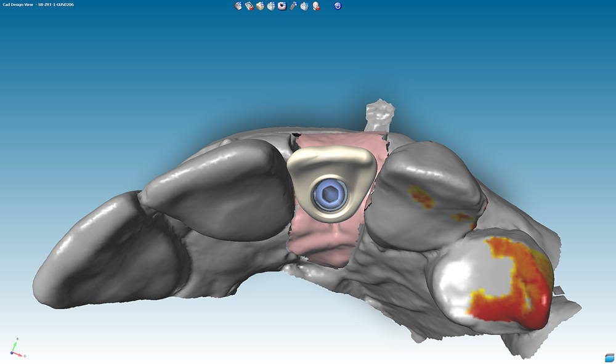Click the gold tooth toolbar icon
Screen dimensions: 616x364
pyautogui.click(x=260, y=6)
